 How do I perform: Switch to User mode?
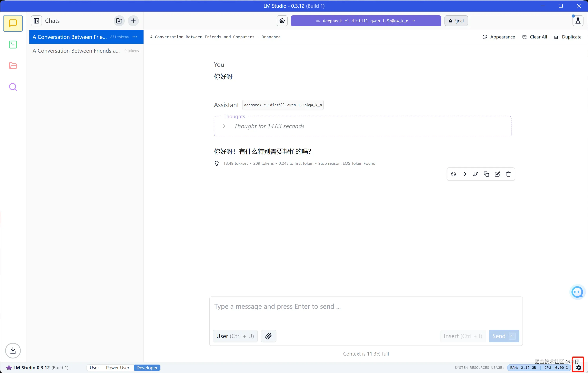click(94, 367)
